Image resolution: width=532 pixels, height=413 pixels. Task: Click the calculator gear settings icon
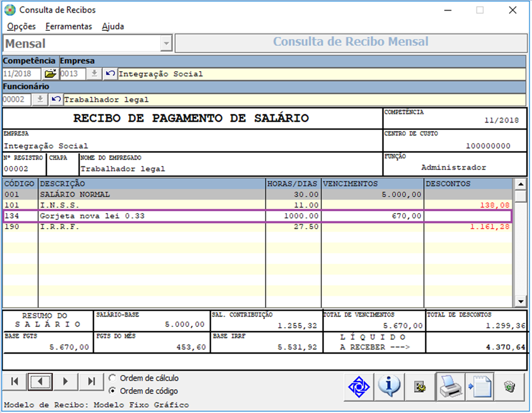click(419, 387)
